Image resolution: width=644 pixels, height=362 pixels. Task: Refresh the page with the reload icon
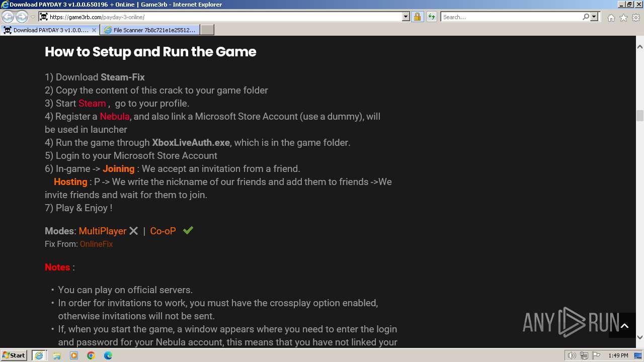[x=431, y=17]
